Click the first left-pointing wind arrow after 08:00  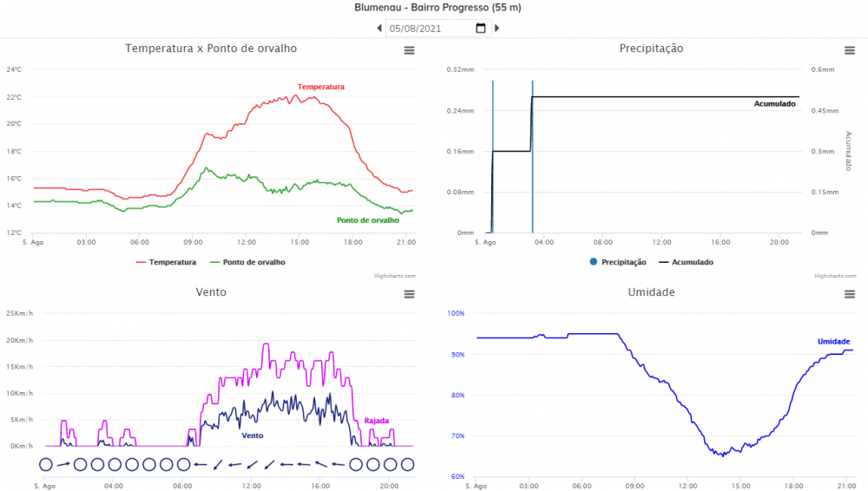(200, 465)
